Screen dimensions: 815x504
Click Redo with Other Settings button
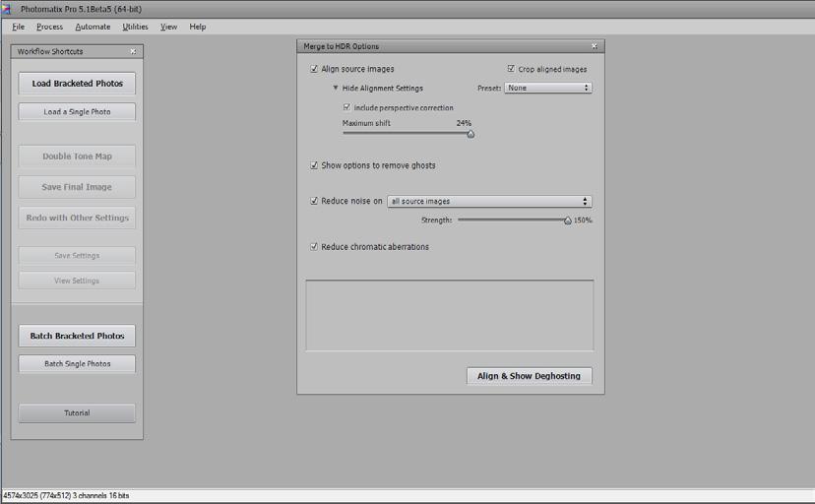pos(77,218)
